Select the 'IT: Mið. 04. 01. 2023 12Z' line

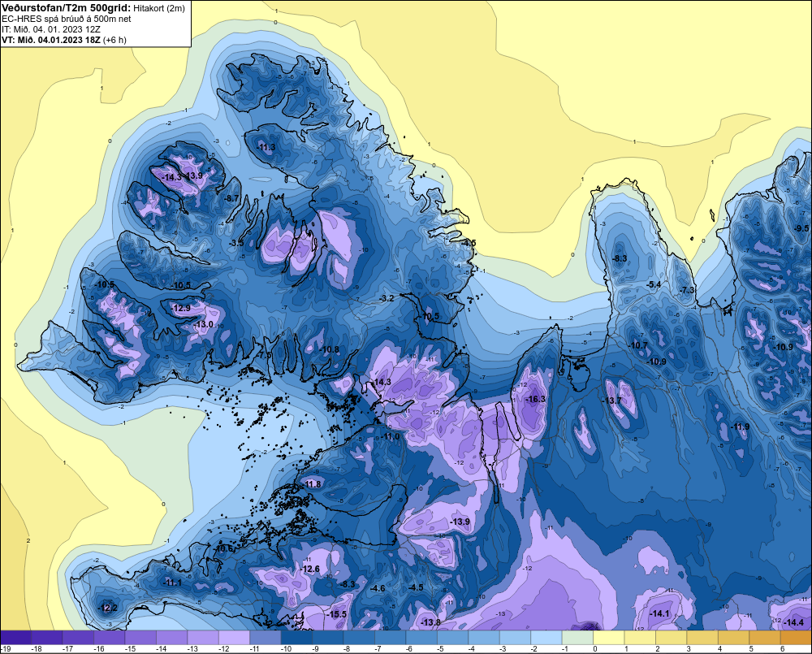51,29
